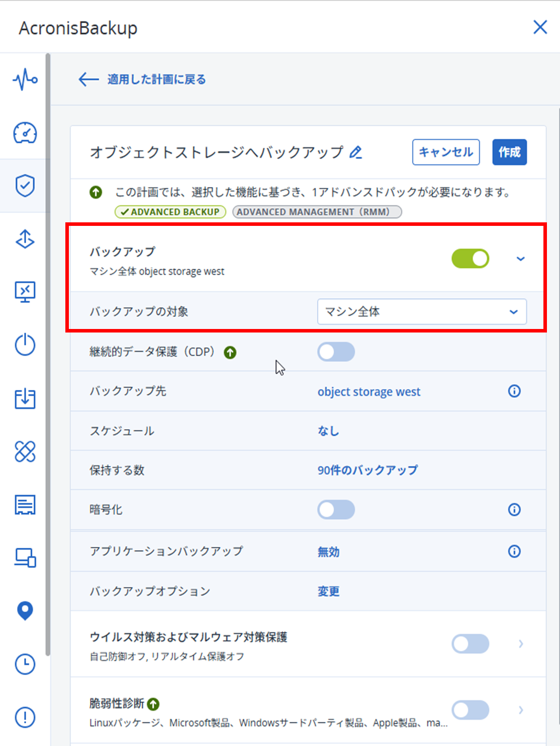560x746 pixels.
Task: Click the 90件のバックアップ retention link
Action: point(367,470)
